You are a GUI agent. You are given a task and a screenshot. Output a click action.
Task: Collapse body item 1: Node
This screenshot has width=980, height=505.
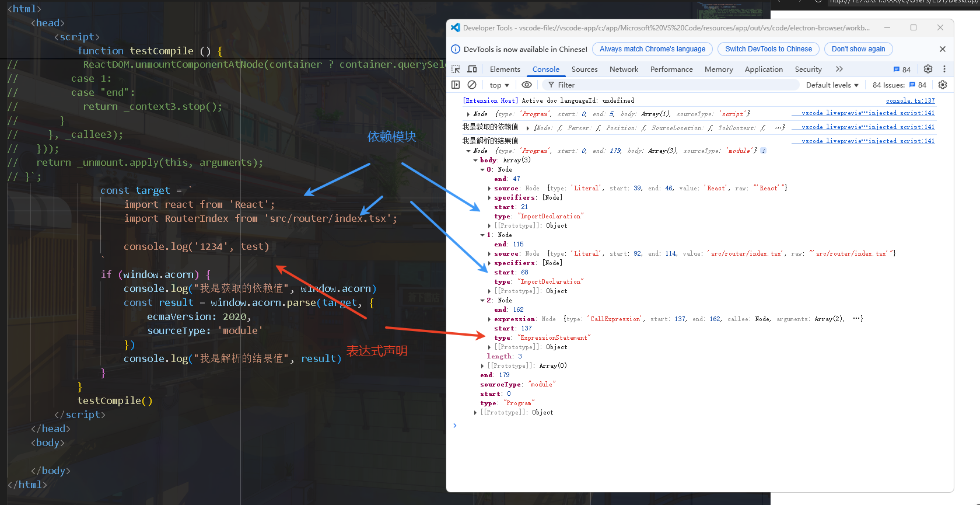point(482,235)
